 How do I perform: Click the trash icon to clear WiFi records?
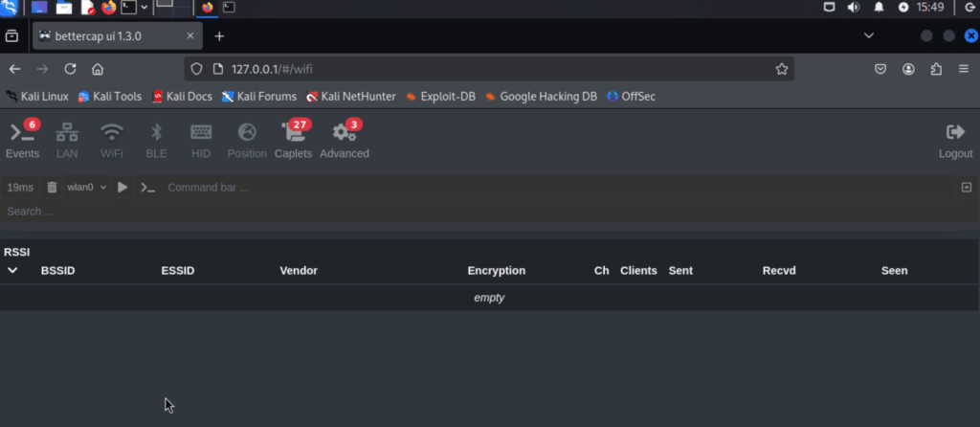[52, 188]
